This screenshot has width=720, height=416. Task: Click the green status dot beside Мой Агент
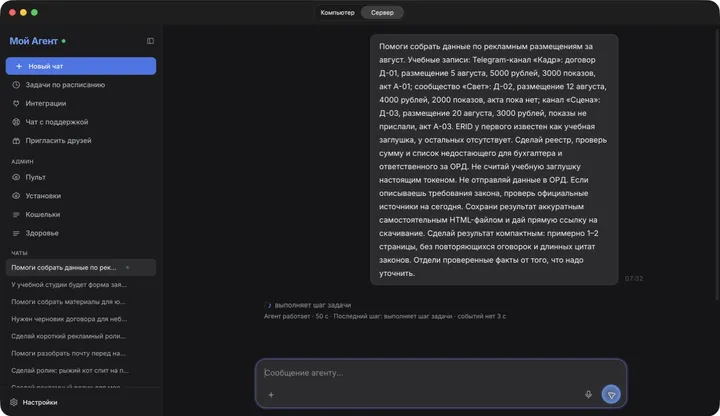[x=64, y=41]
